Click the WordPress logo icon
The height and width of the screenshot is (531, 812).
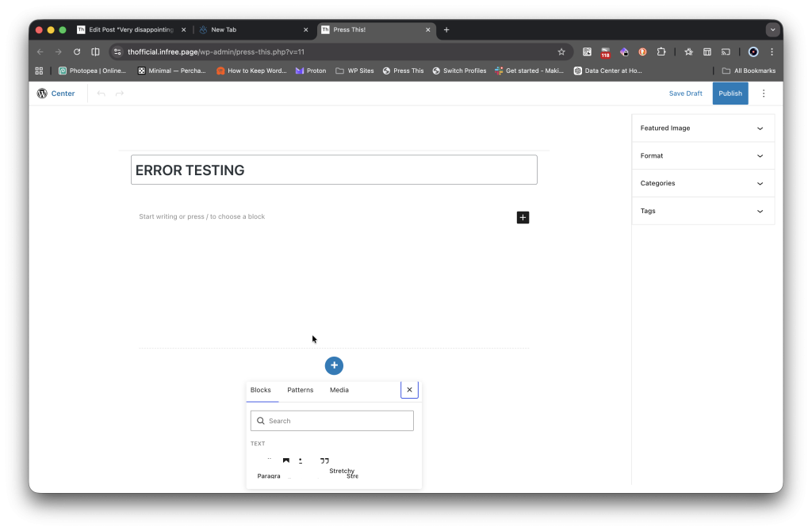click(x=42, y=94)
